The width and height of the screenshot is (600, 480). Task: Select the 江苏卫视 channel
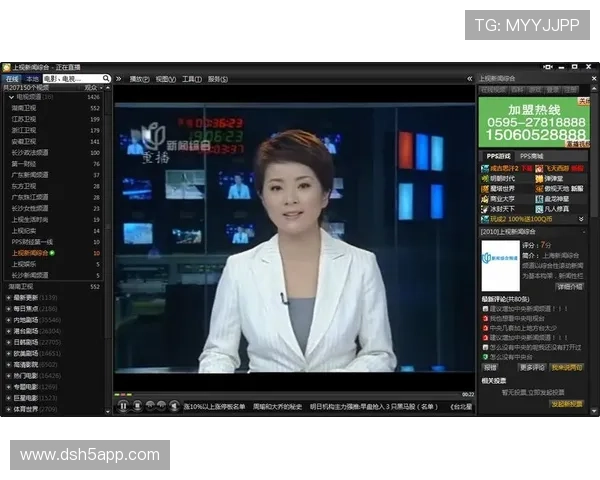[54, 119]
